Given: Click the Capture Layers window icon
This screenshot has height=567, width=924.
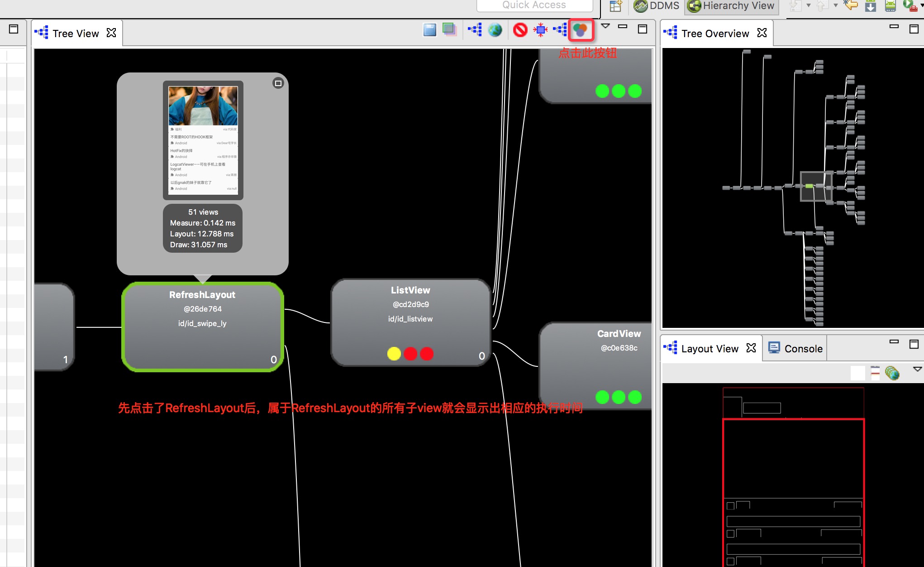Looking at the screenshot, I should coord(449,30).
